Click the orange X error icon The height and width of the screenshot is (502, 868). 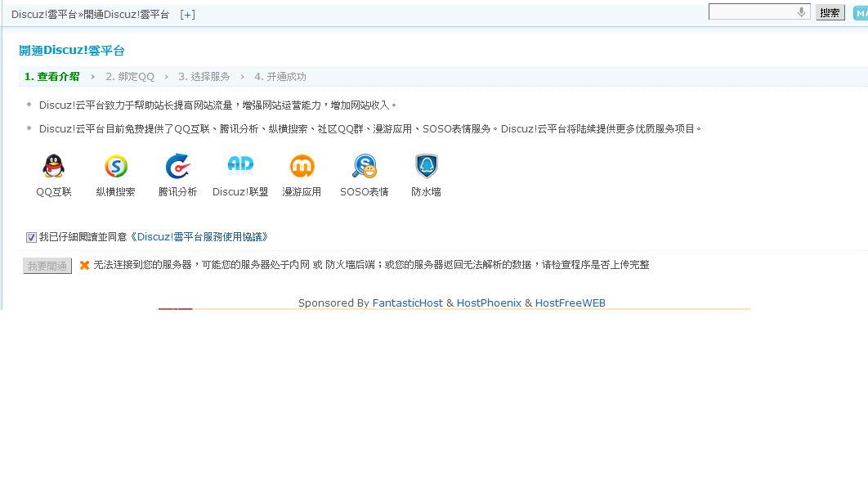(x=85, y=265)
